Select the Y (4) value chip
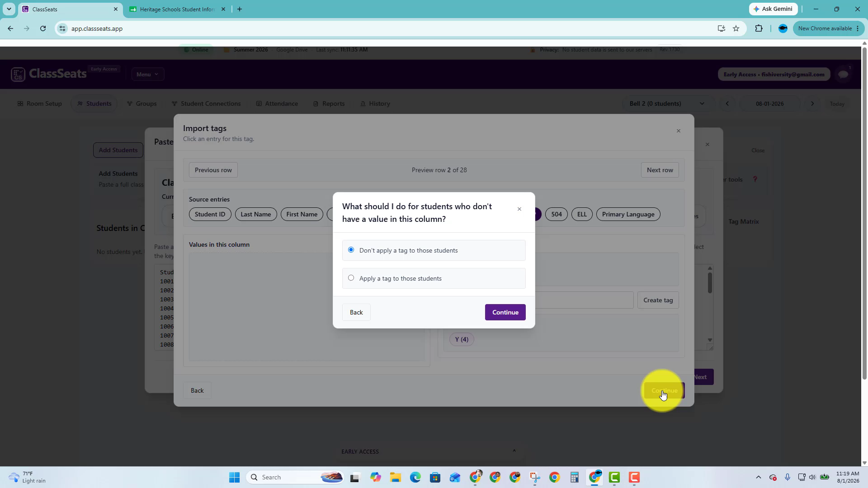The image size is (868, 488). click(x=462, y=339)
